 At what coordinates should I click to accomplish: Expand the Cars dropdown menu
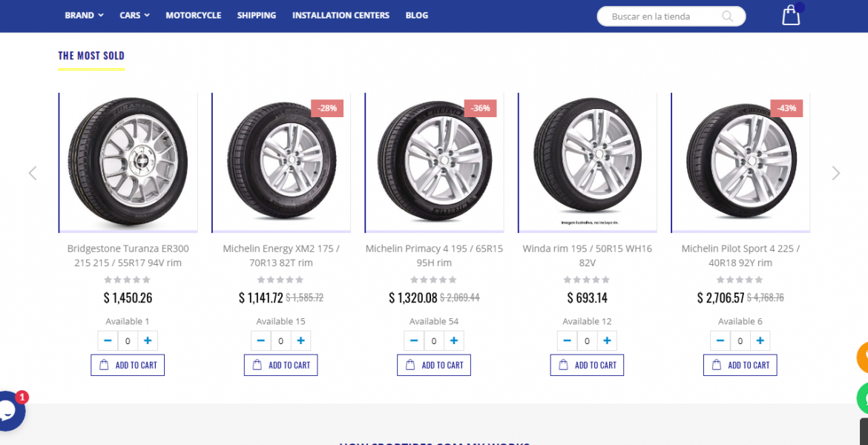[x=134, y=16]
